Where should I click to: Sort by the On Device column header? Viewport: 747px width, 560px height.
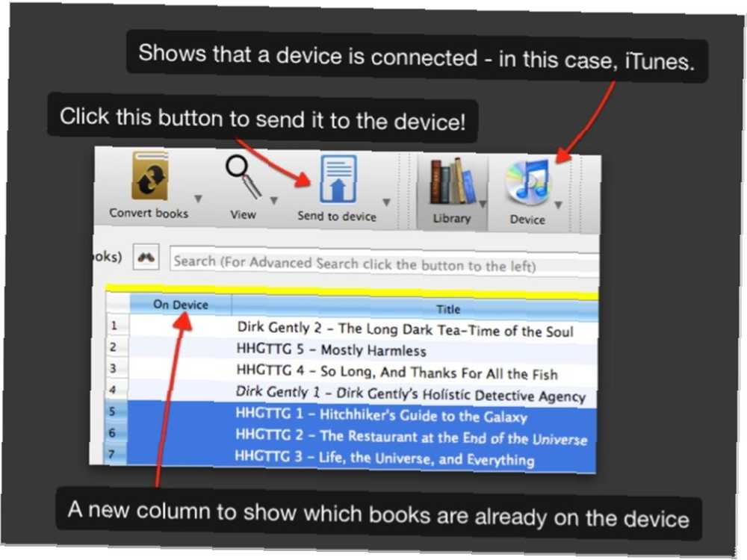[181, 305]
